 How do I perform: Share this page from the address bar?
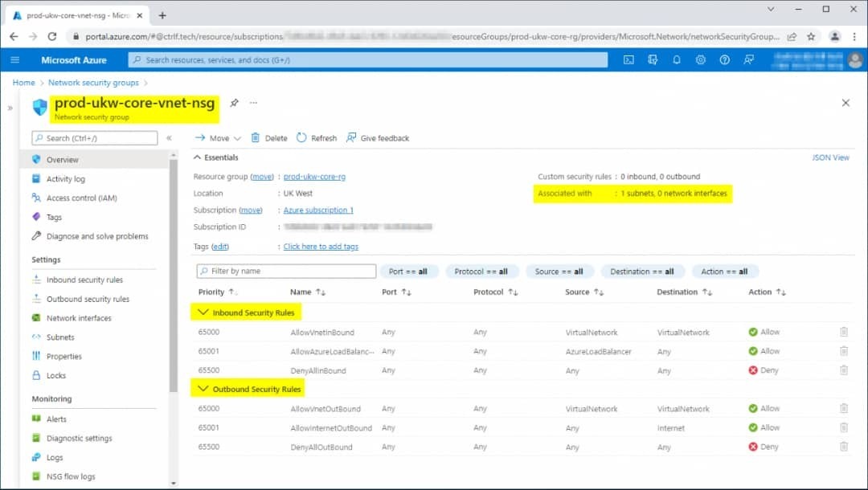click(x=792, y=36)
